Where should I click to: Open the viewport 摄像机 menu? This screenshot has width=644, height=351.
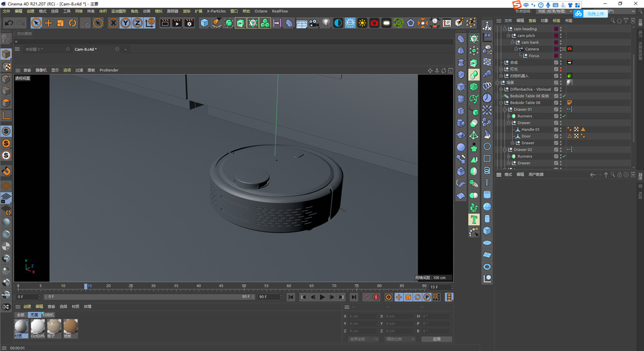click(41, 70)
